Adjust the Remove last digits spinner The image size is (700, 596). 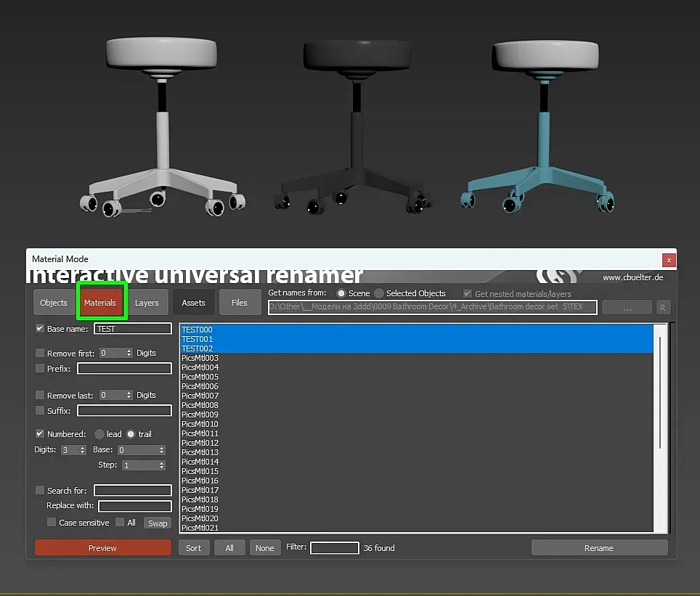pyautogui.click(x=129, y=395)
